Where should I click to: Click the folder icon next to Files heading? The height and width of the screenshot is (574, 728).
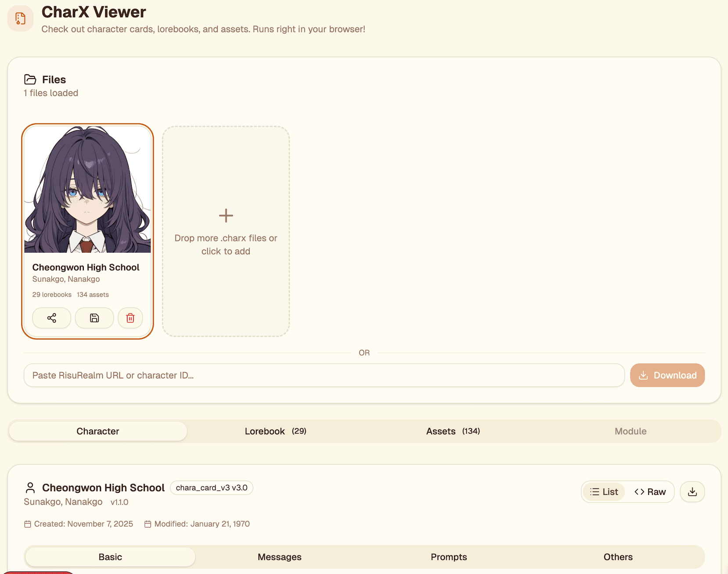[29, 79]
